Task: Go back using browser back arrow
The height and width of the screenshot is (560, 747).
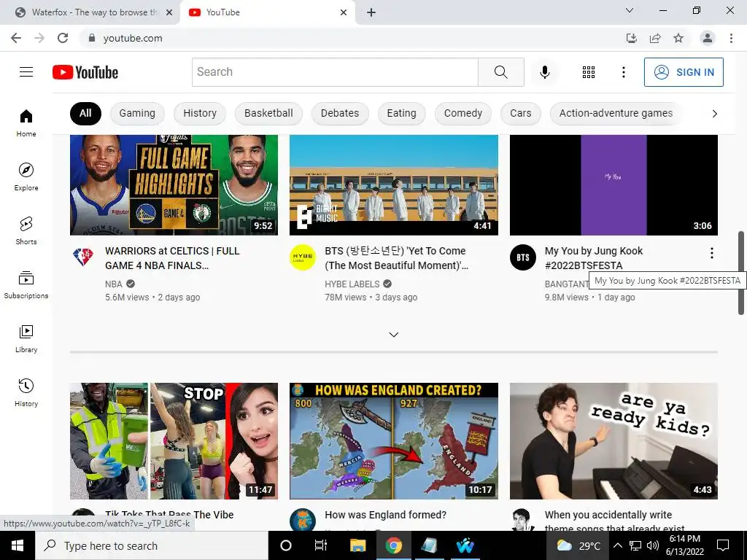Action: click(x=16, y=38)
